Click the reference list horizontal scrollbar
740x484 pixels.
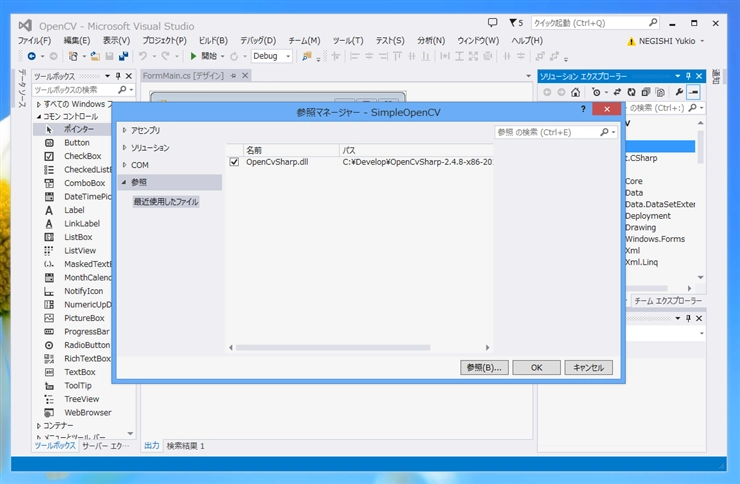[x=333, y=348]
